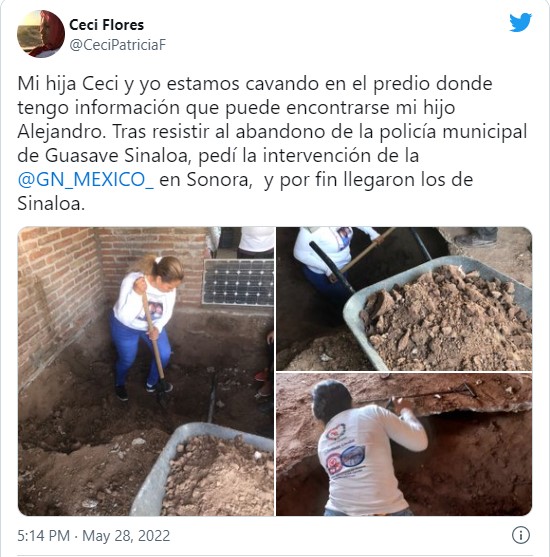Click the May 28, 2022 date

click(126, 536)
